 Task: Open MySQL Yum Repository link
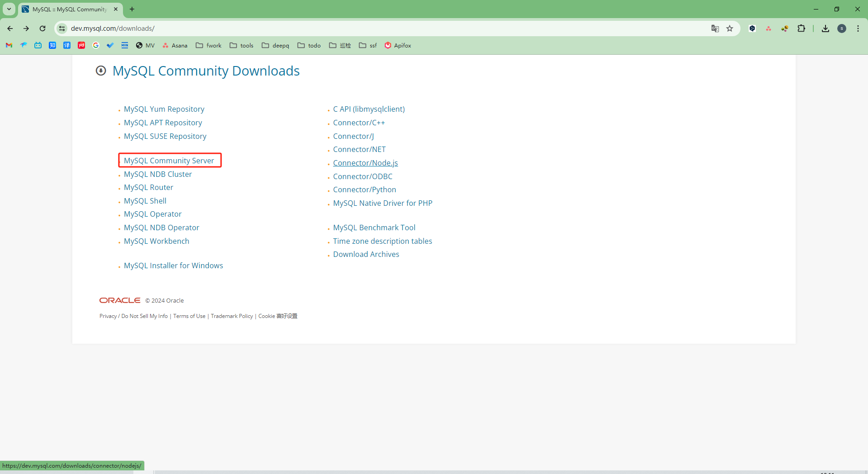point(164,109)
